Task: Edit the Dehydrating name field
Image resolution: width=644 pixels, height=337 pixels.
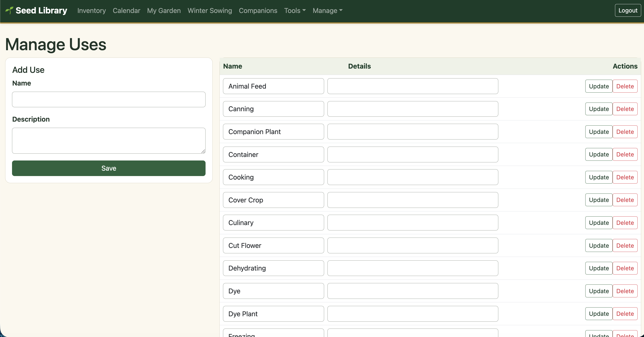Action: pyautogui.click(x=273, y=268)
